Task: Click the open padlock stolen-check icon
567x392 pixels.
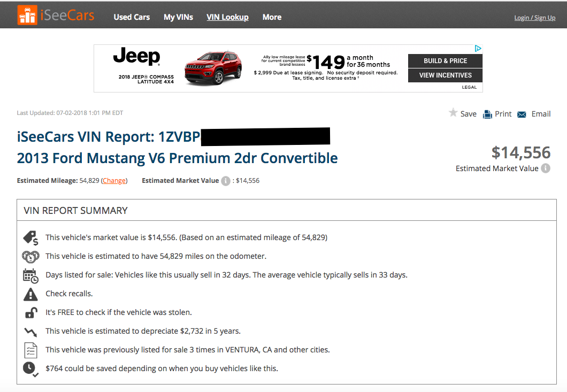Action: pyautogui.click(x=31, y=313)
